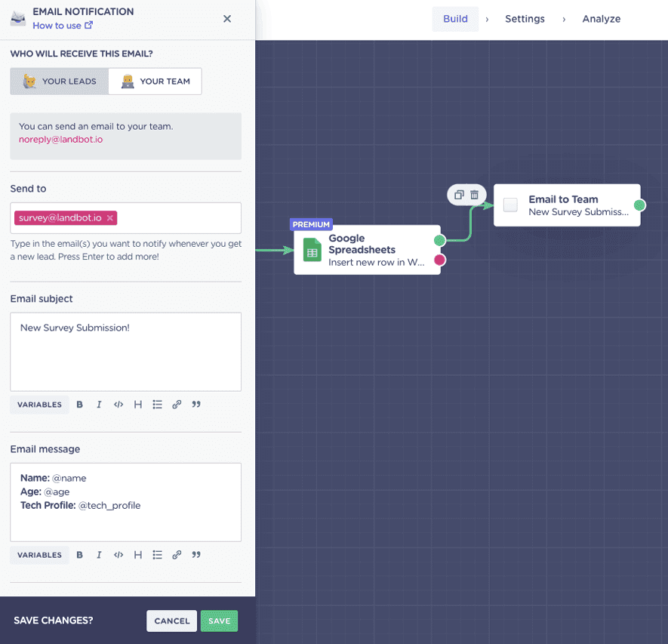Open VARIABLES picker for Email subject
This screenshot has height=644, width=668.
[39, 404]
